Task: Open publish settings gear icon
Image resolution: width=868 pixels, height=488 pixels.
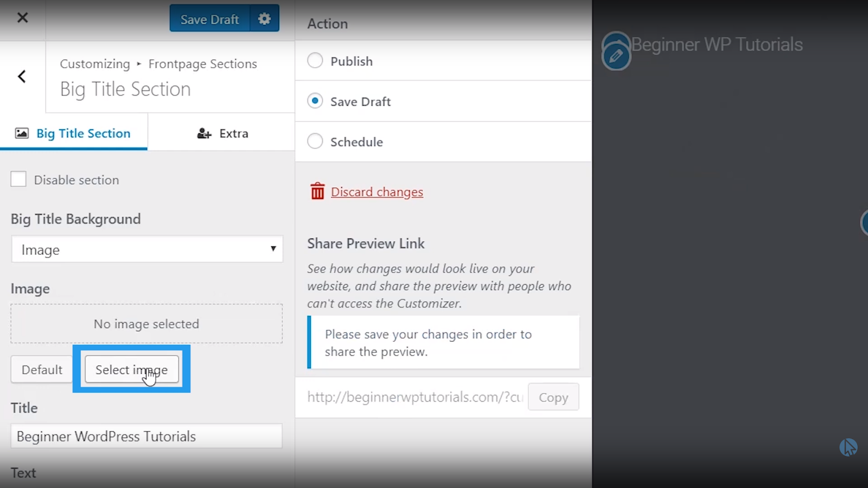Action: click(265, 19)
